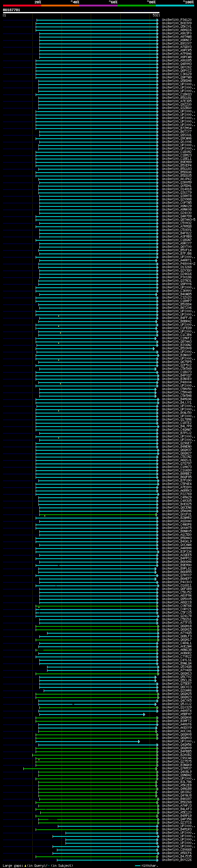Viewport: 197px width, 868px height.
Task: Click the UniRef100_Q4RVH3 entry
Action: (177, 64)
